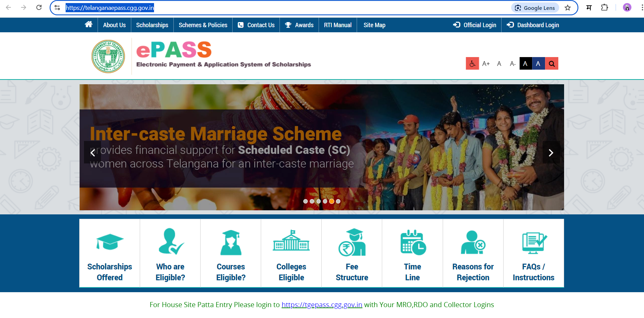Open the browser extensions puzzle menu
The height and width of the screenshot is (318, 644).
point(605,7)
